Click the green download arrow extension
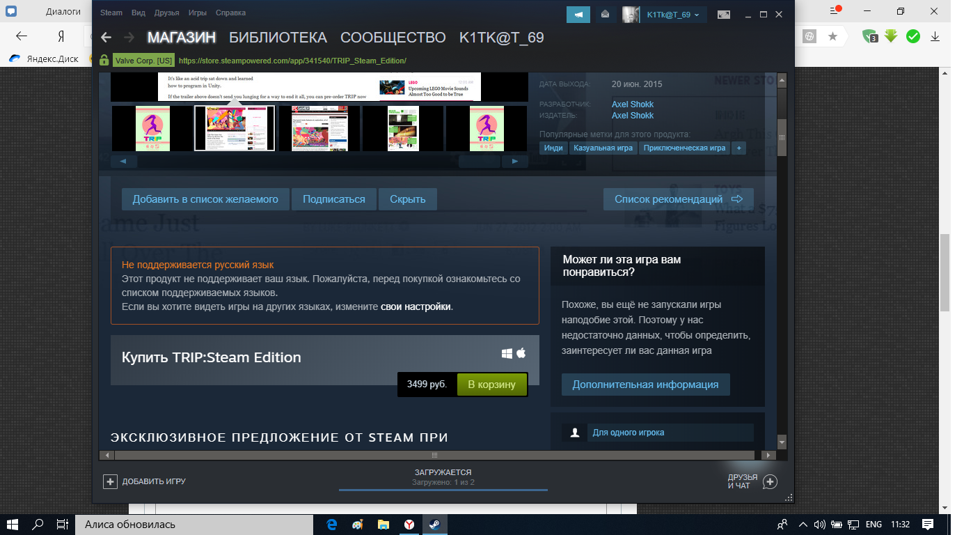Screen dimensions: 980x535 pyautogui.click(x=891, y=36)
